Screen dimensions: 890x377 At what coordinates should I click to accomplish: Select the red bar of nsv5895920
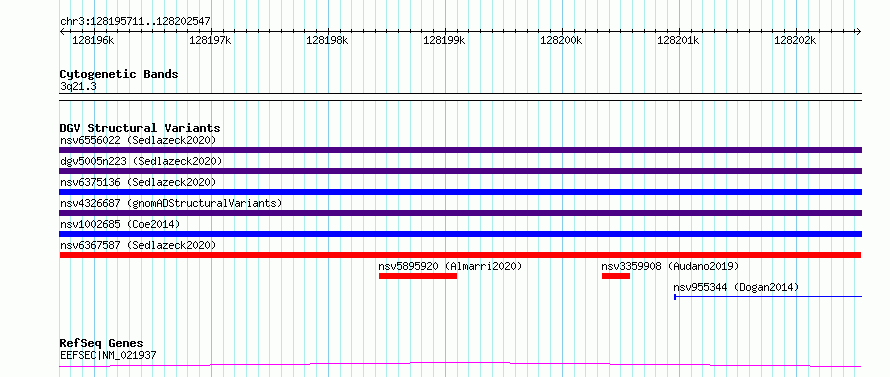(x=418, y=276)
